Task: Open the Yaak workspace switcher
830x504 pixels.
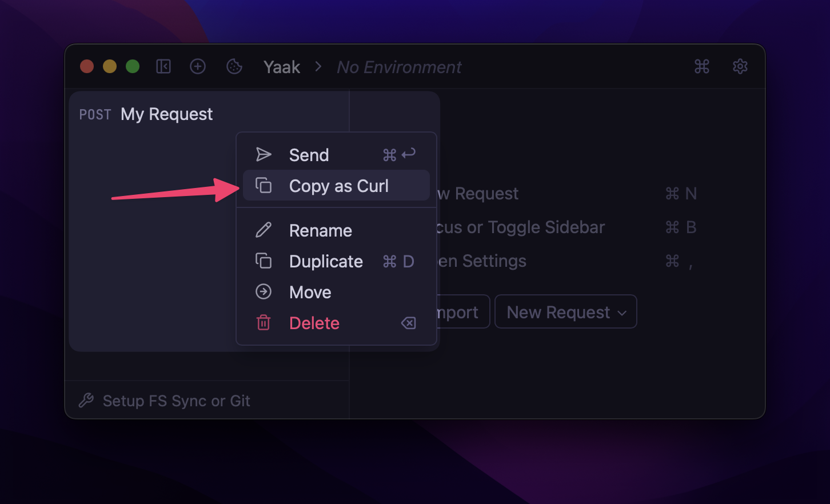Action: tap(281, 66)
